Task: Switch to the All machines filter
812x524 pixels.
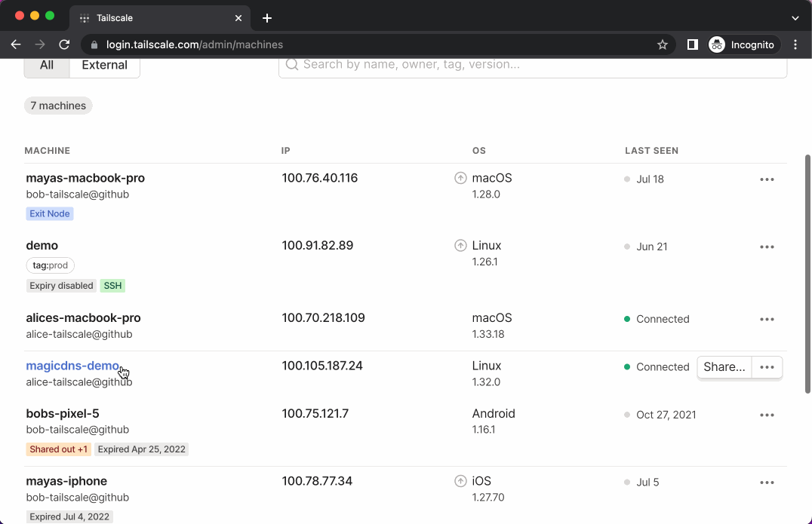Action: pos(47,66)
